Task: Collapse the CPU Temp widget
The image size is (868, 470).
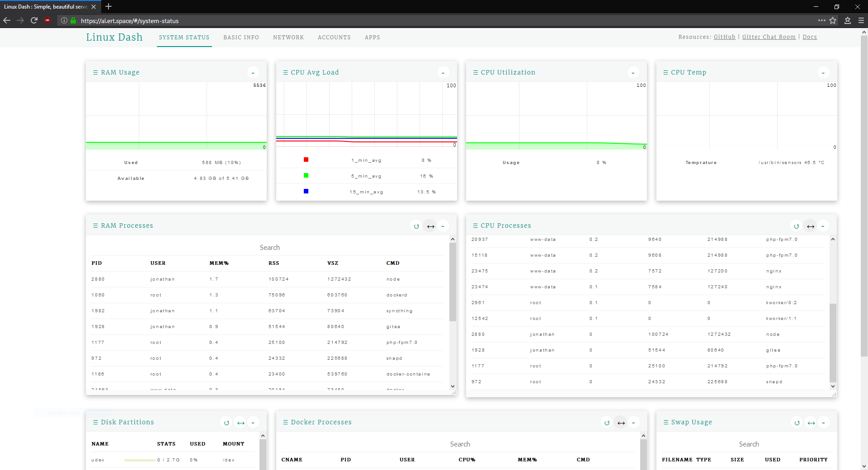Action: pyautogui.click(x=823, y=73)
